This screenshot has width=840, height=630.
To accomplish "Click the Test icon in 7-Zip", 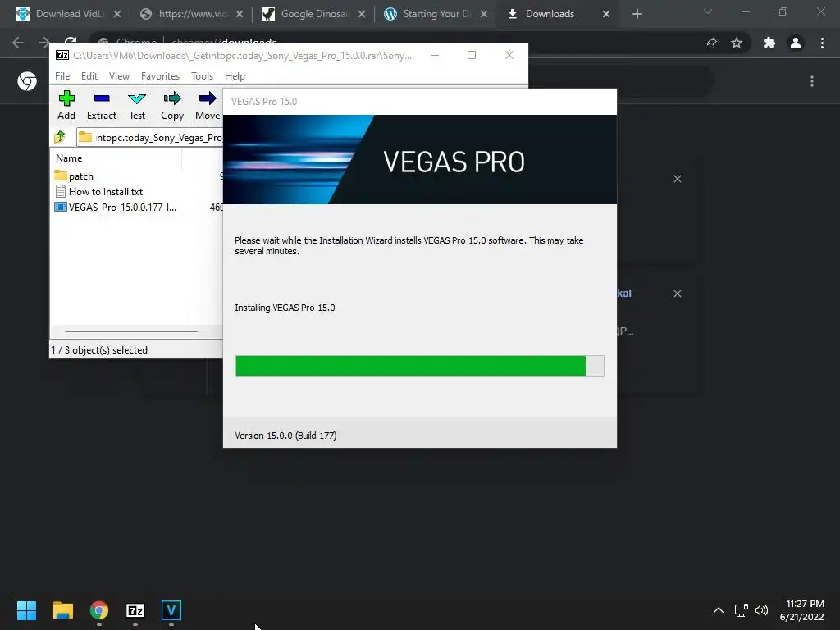I will [137, 98].
